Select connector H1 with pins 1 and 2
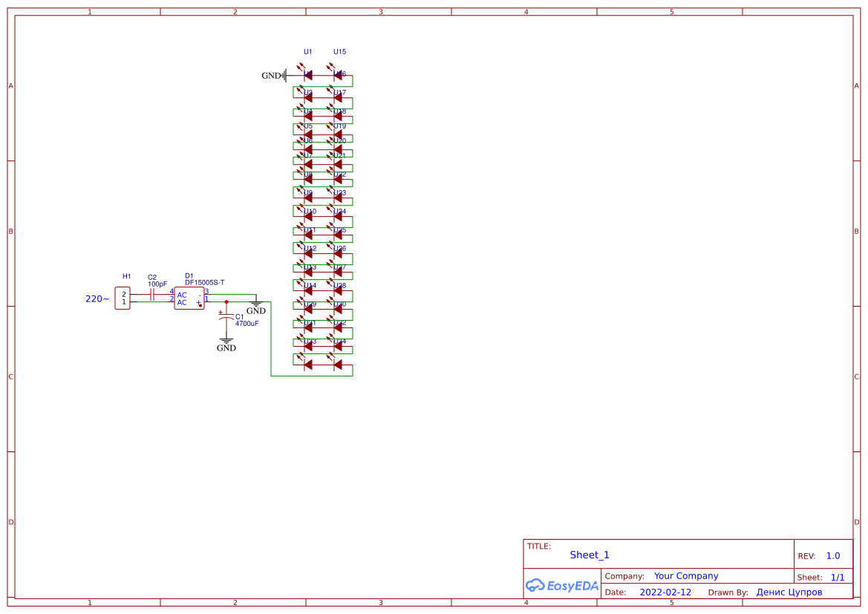Image resolution: width=868 pixels, height=614 pixels. coord(123,297)
